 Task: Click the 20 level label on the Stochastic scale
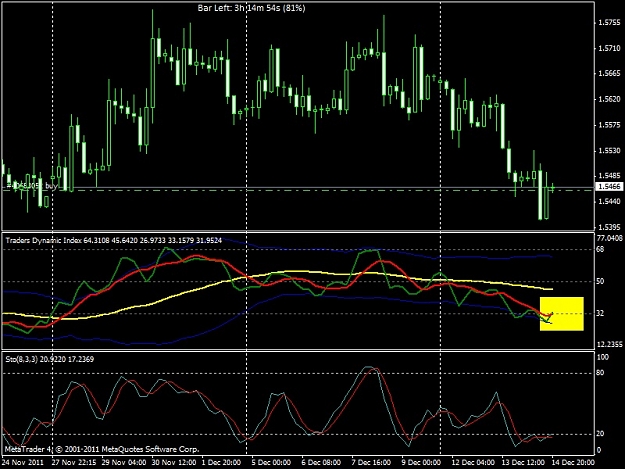pos(600,434)
